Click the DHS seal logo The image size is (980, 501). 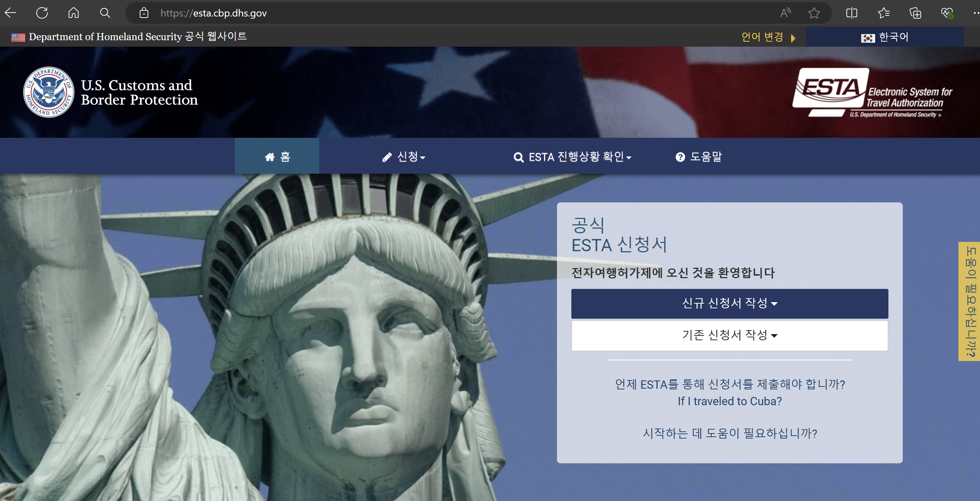click(x=49, y=92)
